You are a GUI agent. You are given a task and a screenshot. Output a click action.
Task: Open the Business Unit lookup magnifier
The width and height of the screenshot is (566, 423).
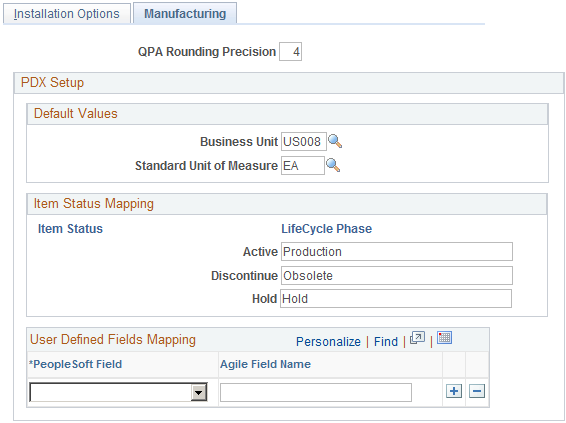pyautogui.click(x=335, y=141)
